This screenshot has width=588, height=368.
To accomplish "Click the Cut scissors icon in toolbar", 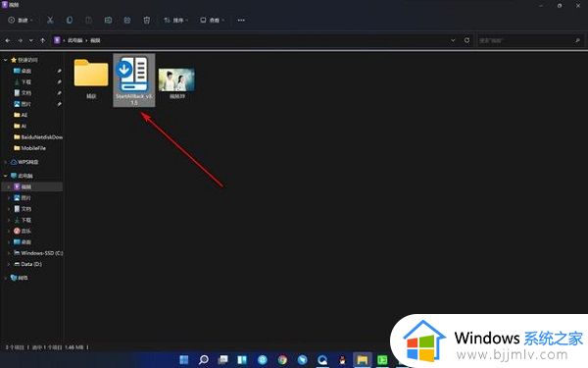I will (50, 20).
